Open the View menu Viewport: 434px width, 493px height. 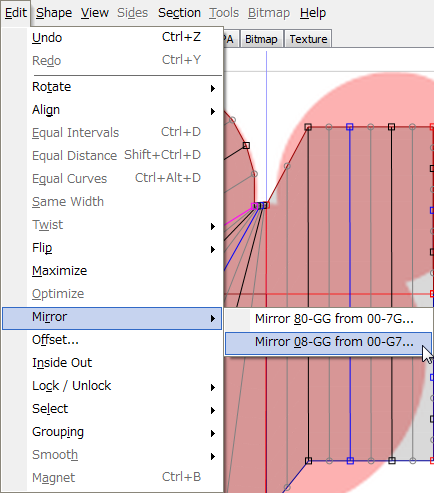point(95,13)
